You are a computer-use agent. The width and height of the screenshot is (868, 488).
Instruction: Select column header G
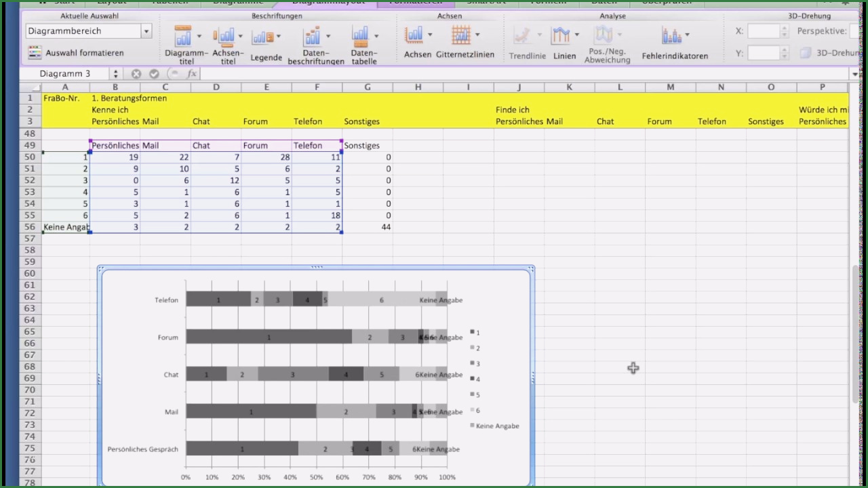click(x=368, y=87)
